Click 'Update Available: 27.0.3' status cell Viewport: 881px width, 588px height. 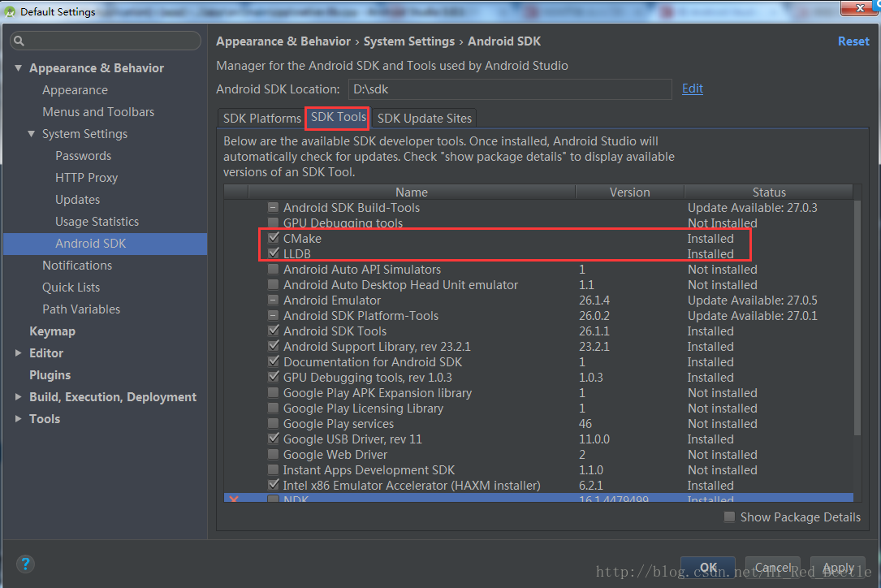pyautogui.click(x=753, y=207)
